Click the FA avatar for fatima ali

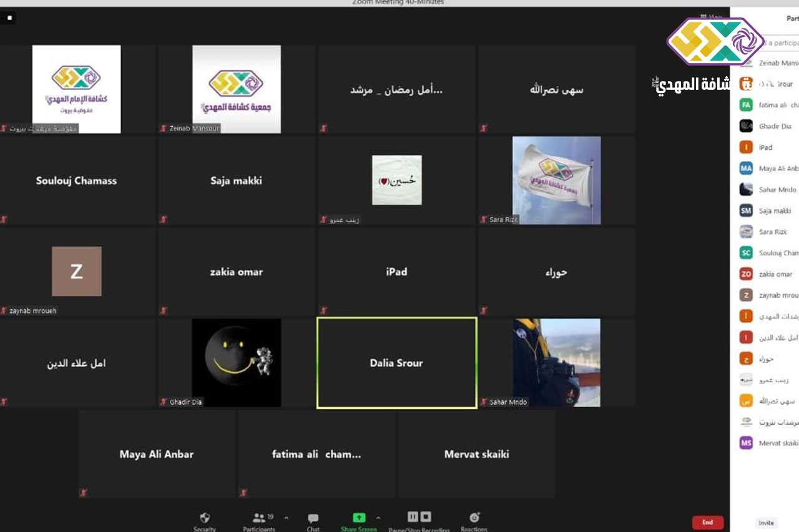click(x=746, y=105)
